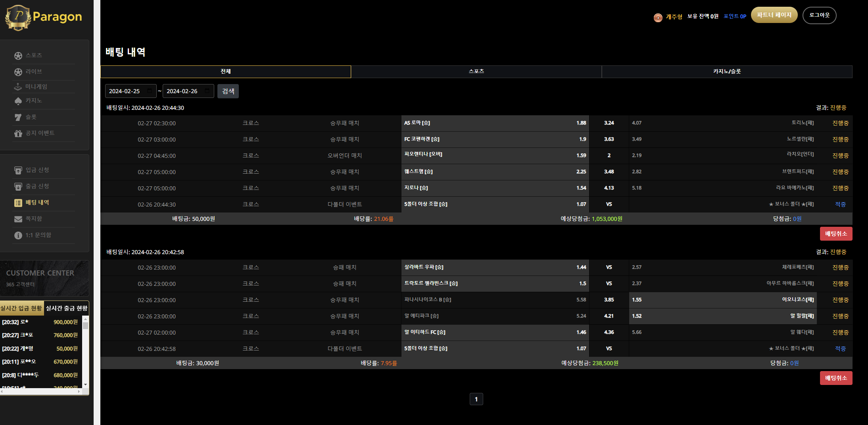868x425 pixels.
Task: Click the joystick icon for 미니게임
Action: coord(18,86)
